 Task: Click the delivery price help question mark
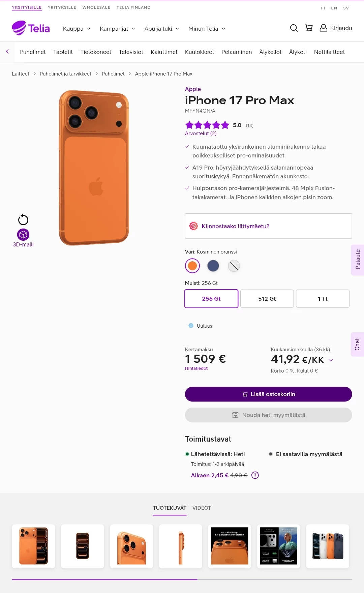coord(255,475)
